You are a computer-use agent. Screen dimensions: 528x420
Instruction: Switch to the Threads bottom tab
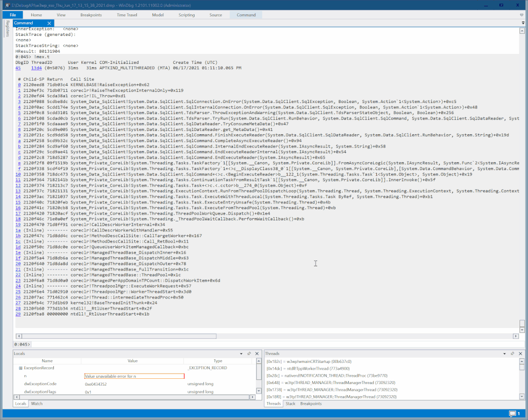pyautogui.click(x=273, y=404)
